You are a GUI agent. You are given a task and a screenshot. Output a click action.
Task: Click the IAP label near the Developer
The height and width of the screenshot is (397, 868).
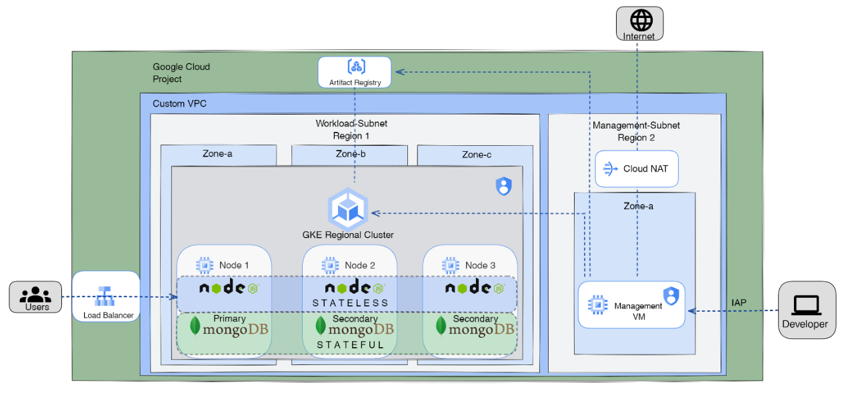pyautogui.click(x=739, y=302)
